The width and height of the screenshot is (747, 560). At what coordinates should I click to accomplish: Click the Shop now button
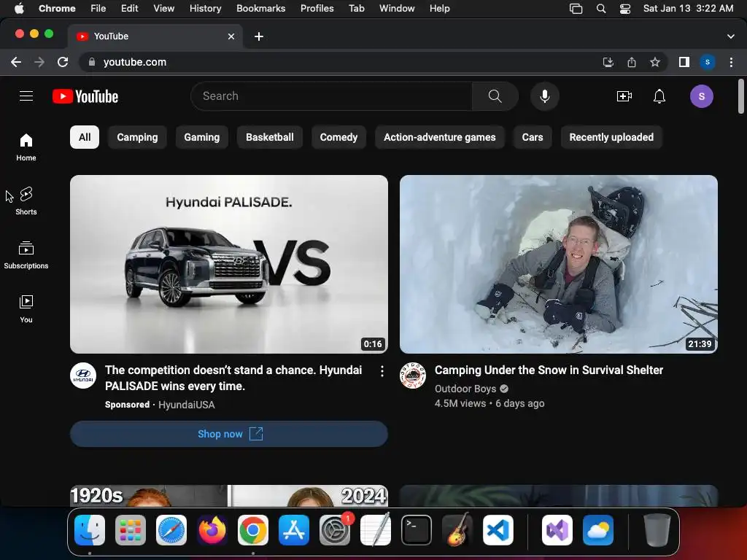click(x=228, y=434)
